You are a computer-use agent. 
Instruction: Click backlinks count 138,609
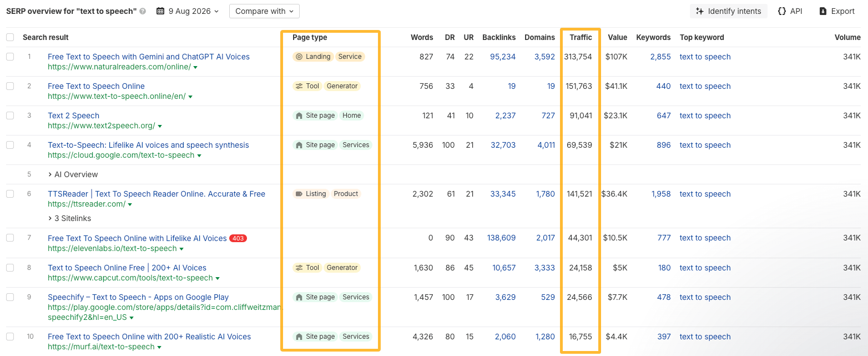[x=501, y=238]
